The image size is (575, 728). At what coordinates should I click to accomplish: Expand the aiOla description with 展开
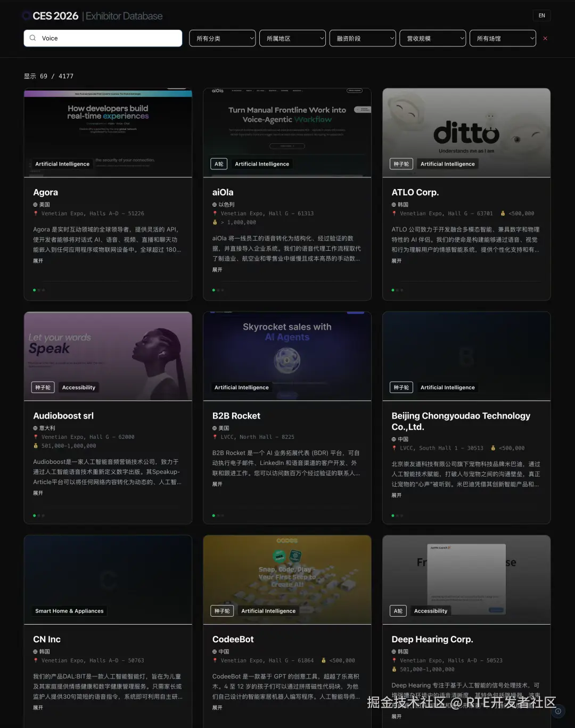pyautogui.click(x=217, y=270)
